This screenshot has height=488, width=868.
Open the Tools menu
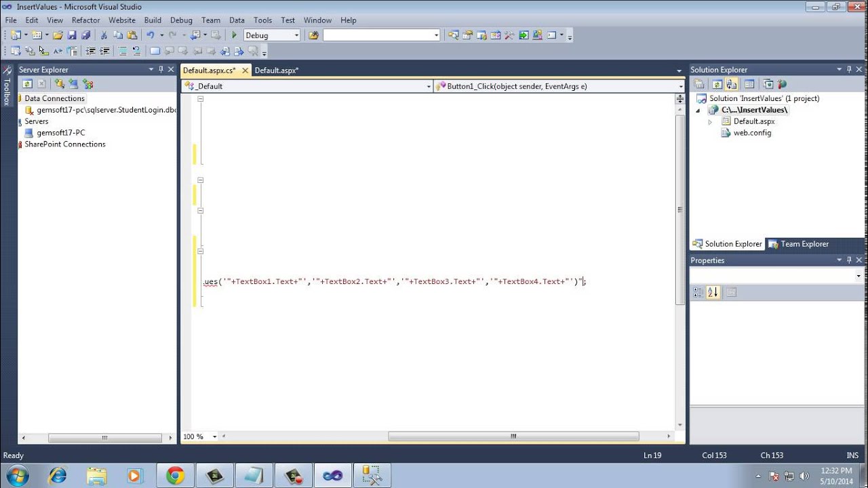tap(262, 20)
